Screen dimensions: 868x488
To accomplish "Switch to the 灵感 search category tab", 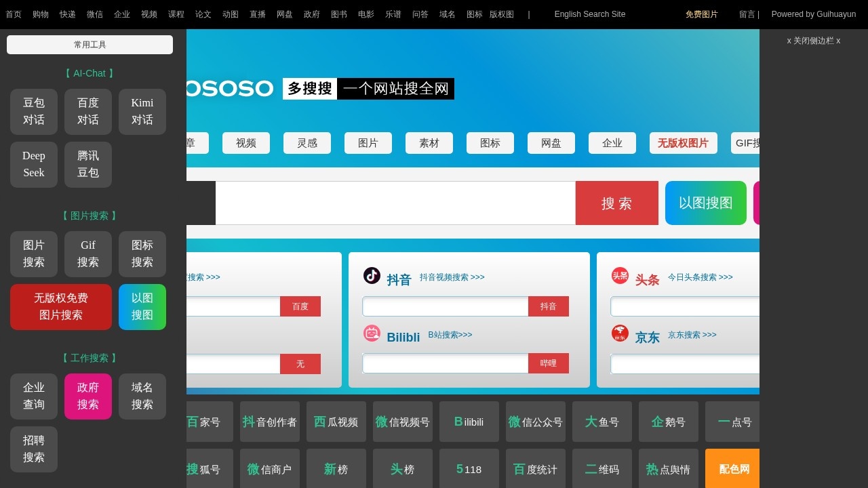I will pos(307,143).
